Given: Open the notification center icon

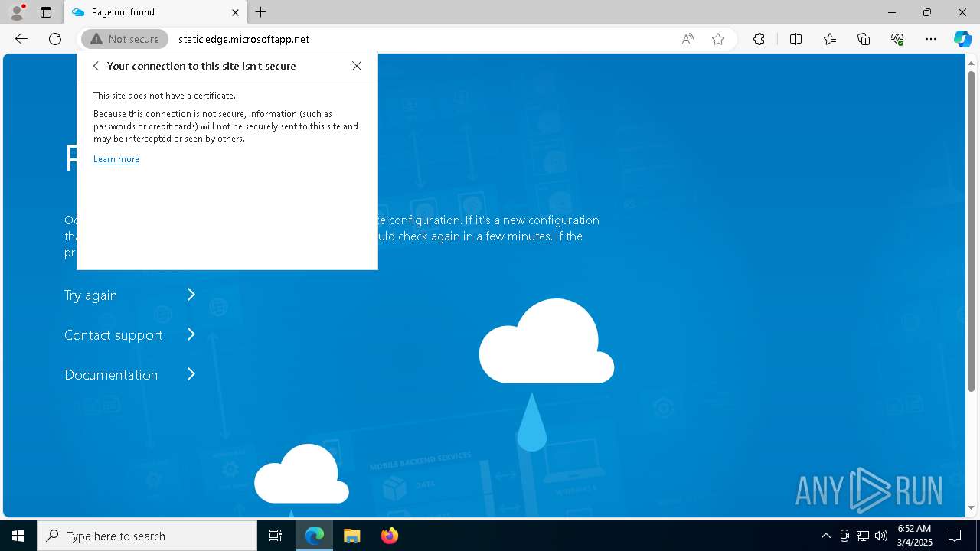Looking at the screenshot, I should [x=955, y=536].
